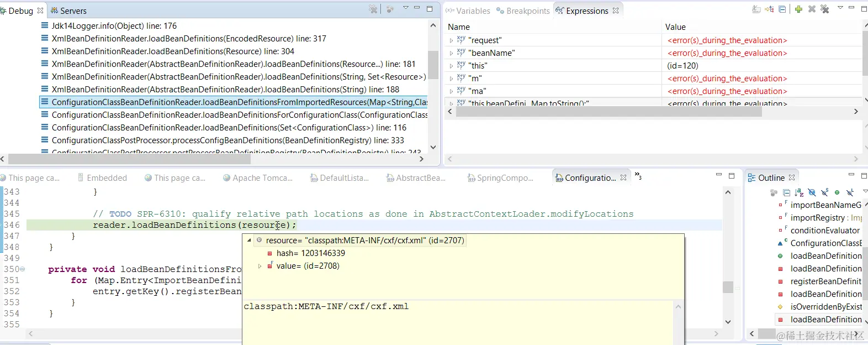Select loadBeanDefinitionsFromImportedResources stack frame
The height and width of the screenshot is (345, 868).
pyautogui.click(x=234, y=102)
